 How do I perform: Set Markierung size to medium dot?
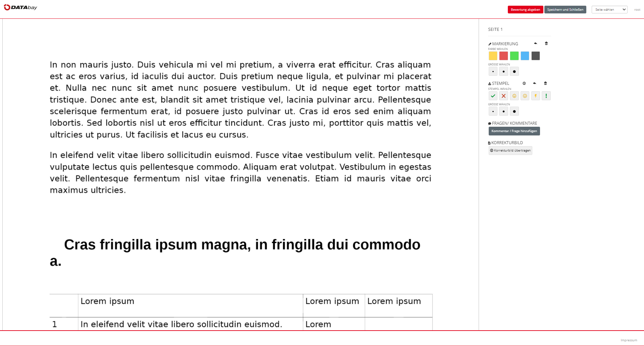(503, 71)
